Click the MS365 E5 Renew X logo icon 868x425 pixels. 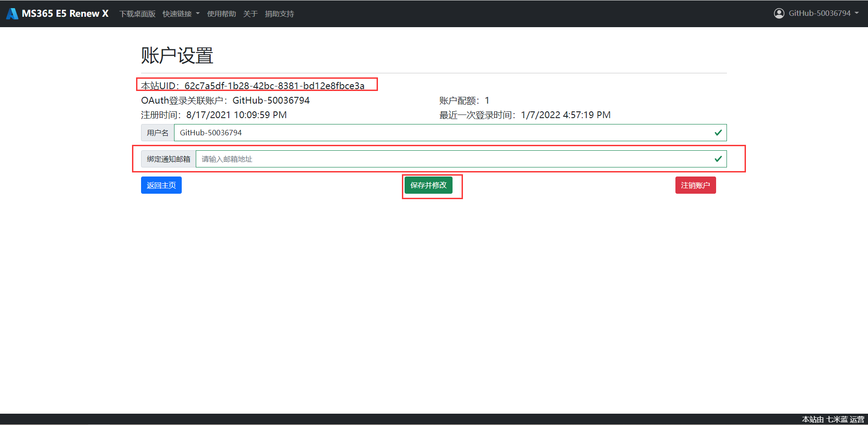pos(12,14)
